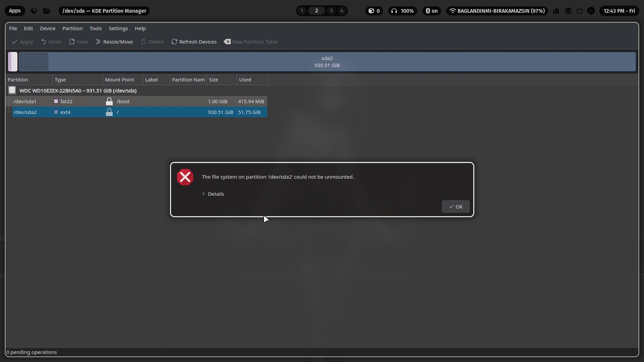Image resolution: width=644 pixels, height=362 pixels.
Task: Click the red error icon in dialog
Action: (185, 177)
